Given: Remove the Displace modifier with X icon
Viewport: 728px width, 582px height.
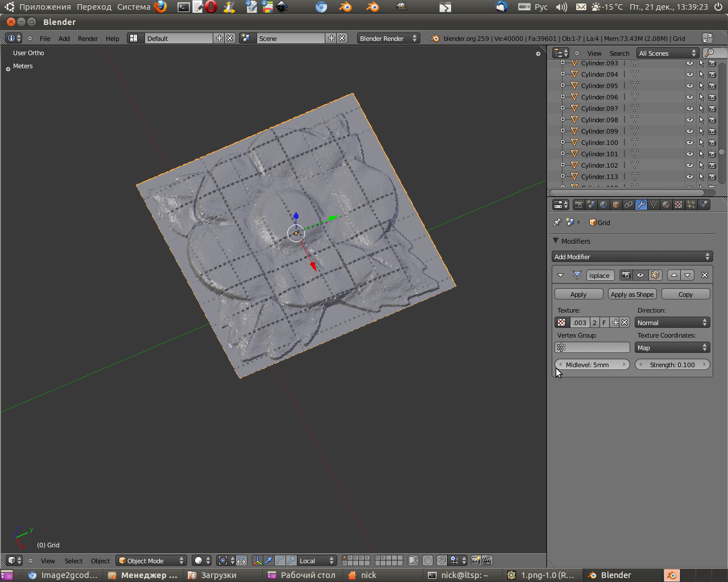Looking at the screenshot, I should click(x=705, y=275).
